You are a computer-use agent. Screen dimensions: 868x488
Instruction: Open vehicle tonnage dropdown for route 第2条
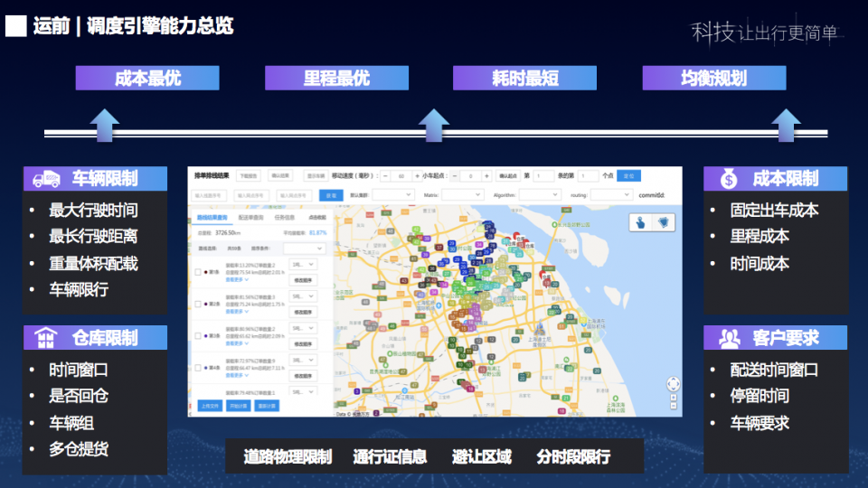click(303, 296)
